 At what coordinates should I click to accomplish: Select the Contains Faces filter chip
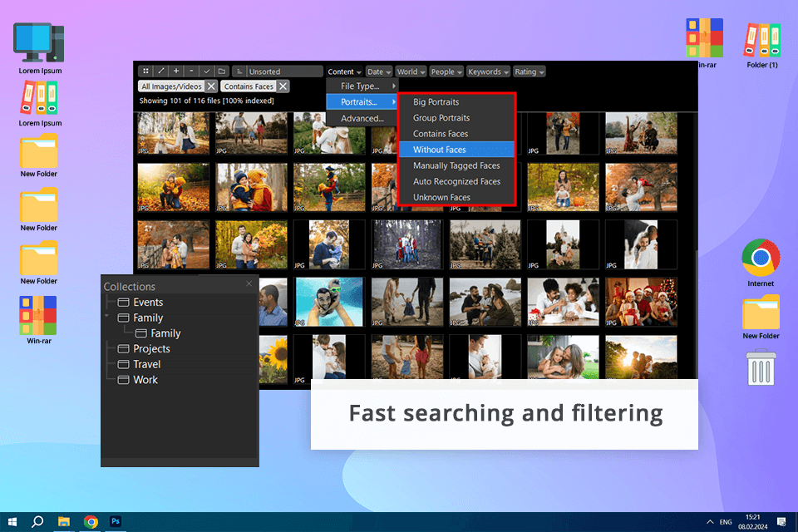pyautogui.click(x=249, y=86)
